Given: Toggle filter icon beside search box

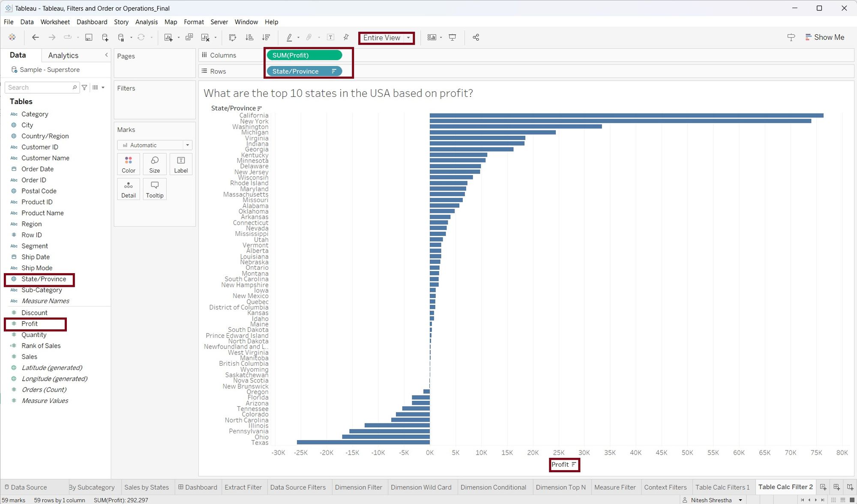Looking at the screenshot, I should tap(84, 87).
